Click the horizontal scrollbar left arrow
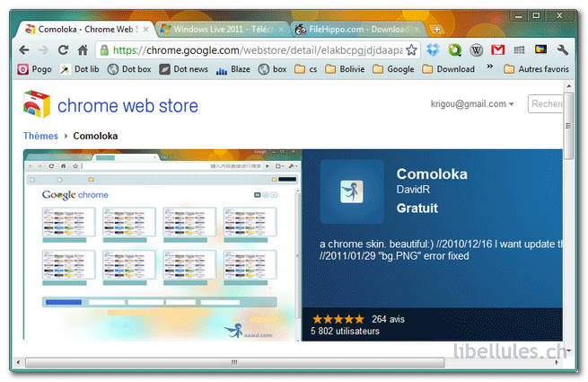This screenshot has width=588, height=382. tap(18, 362)
